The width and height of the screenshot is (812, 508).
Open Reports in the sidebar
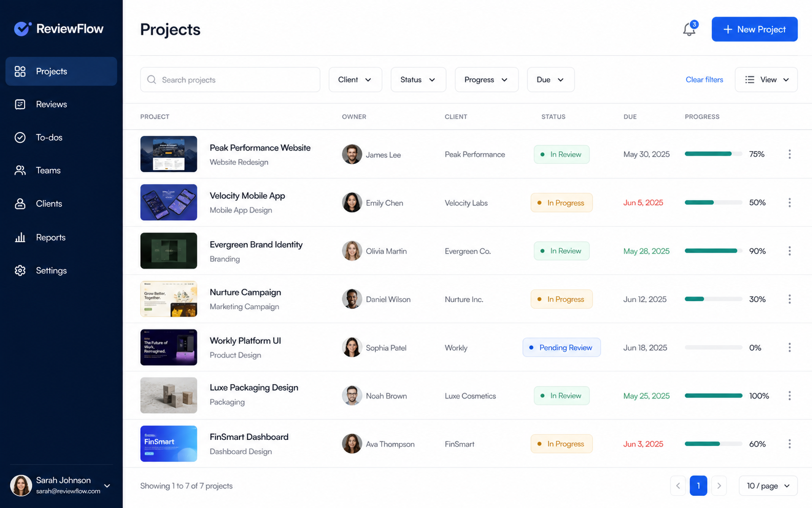click(61, 237)
